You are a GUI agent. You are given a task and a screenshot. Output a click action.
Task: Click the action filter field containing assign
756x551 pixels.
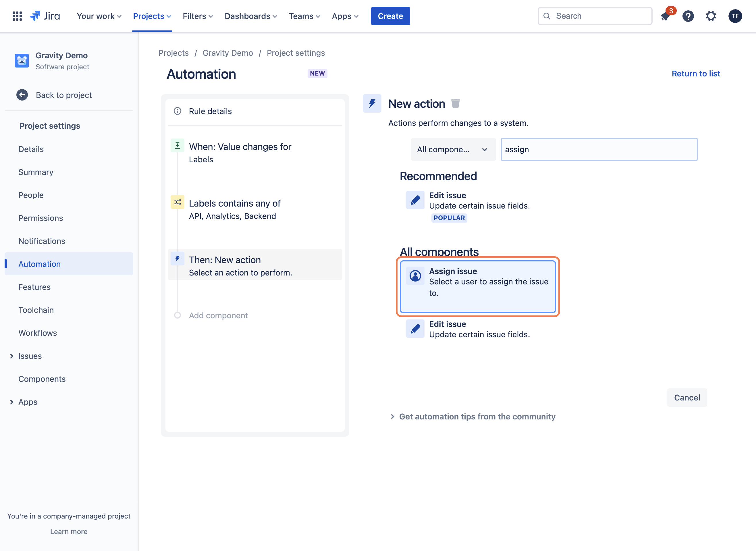pyautogui.click(x=599, y=149)
